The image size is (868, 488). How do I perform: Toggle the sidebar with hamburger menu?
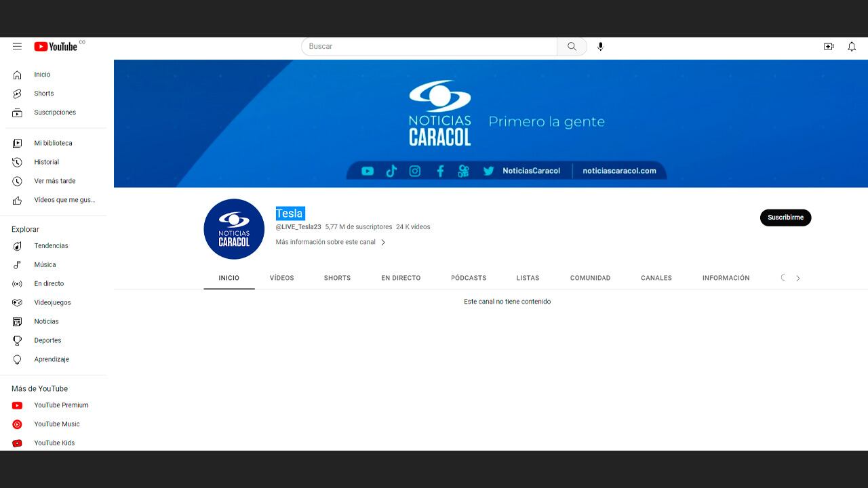tap(17, 46)
